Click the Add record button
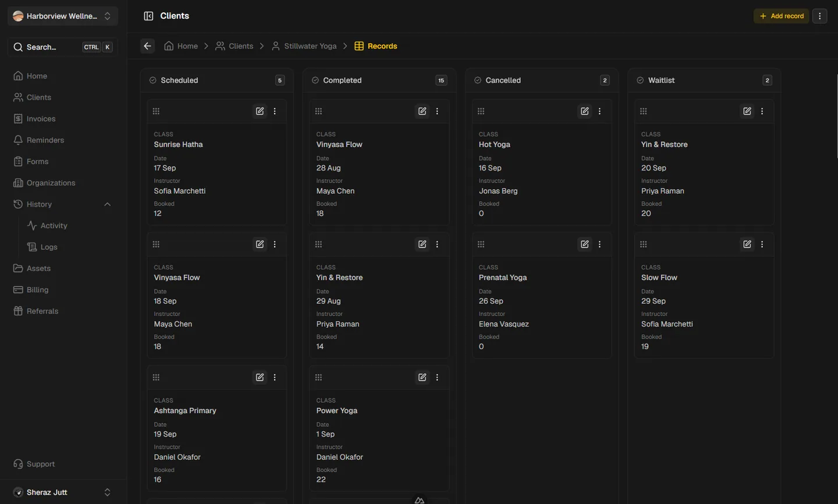Viewport: 838px width, 504px height. pyautogui.click(x=782, y=16)
